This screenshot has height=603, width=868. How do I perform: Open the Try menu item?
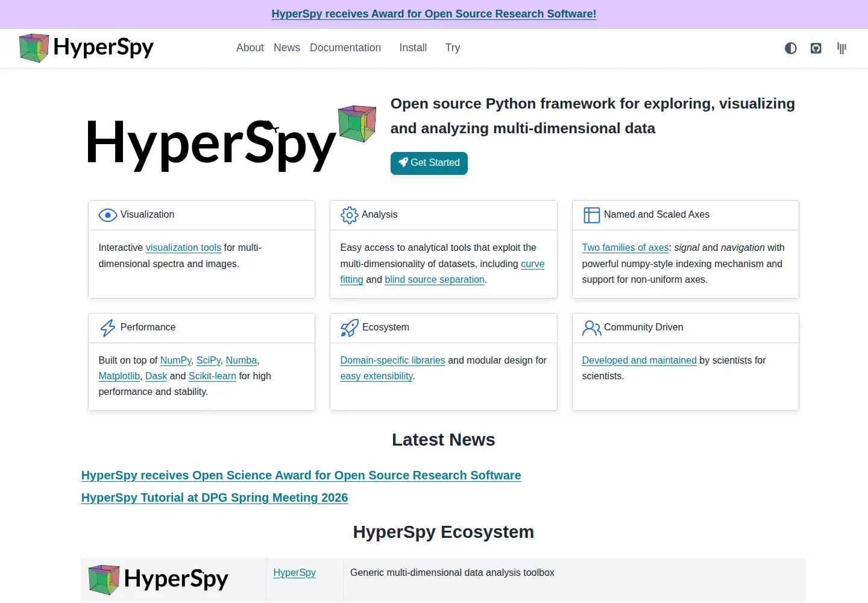[x=453, y=48]
